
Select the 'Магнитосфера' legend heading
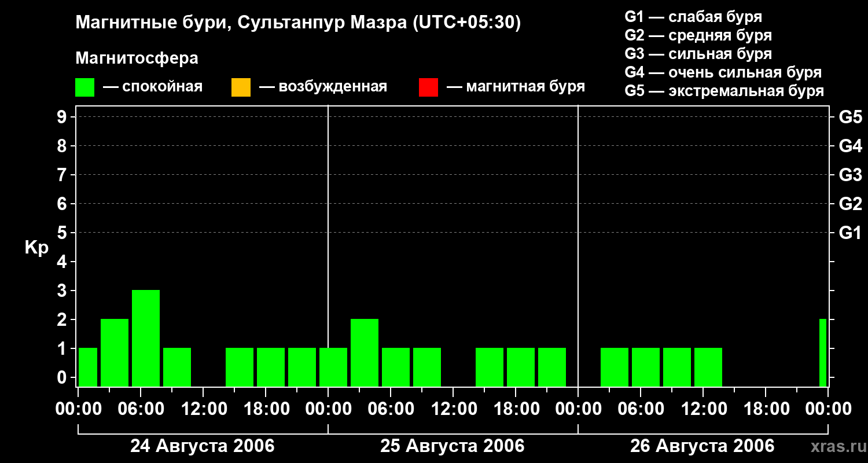tap(137, 58)
